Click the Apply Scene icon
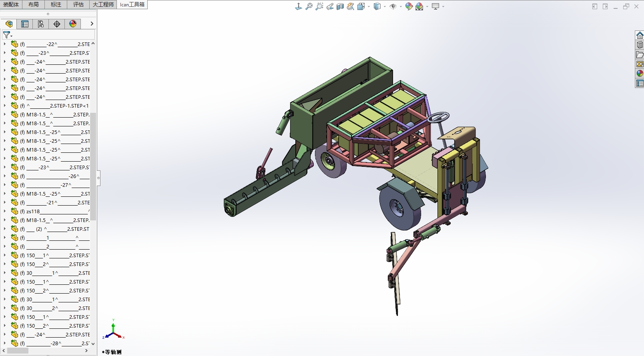 point(419,6)
